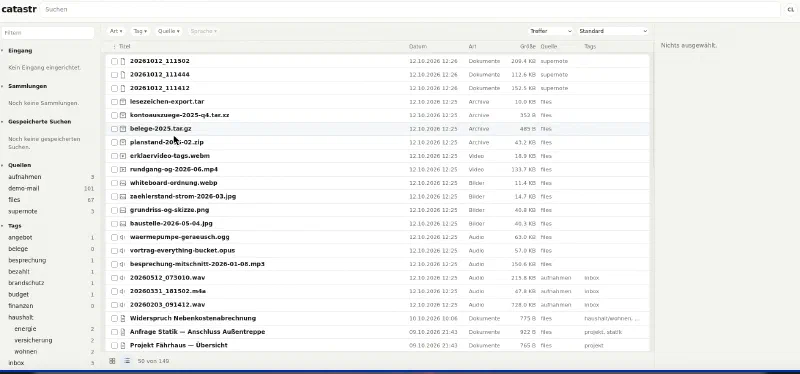
Task: Sort by the Größe column header
Action: [x=528, y=46]
